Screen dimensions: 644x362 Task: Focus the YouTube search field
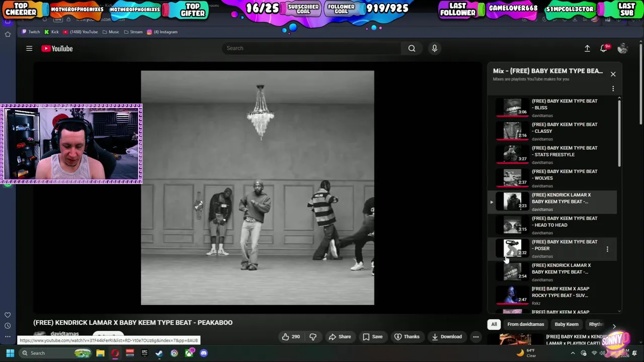pyautogui.click(x=312, y=48)
